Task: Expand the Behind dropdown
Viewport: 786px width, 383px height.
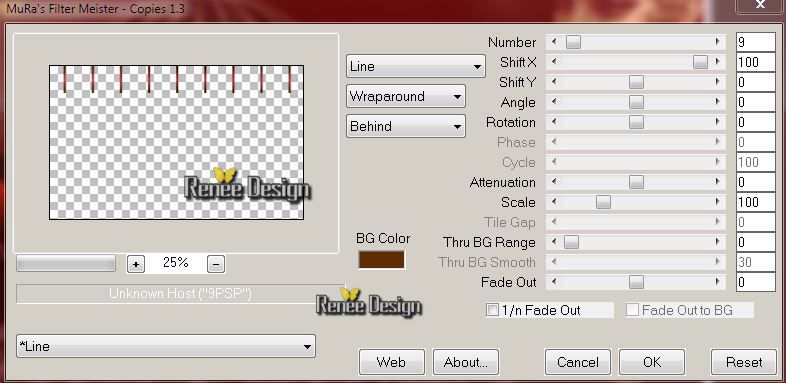Action: point(406,126)
